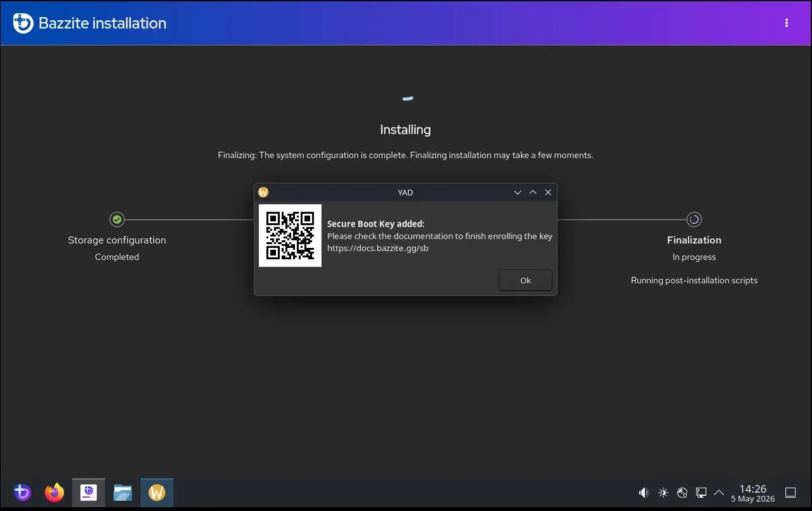Image resolution: width=812 pixels, height=511 pixels.
Task: Click the Finalization in-progress spinner icon
Action: point(694,219)
